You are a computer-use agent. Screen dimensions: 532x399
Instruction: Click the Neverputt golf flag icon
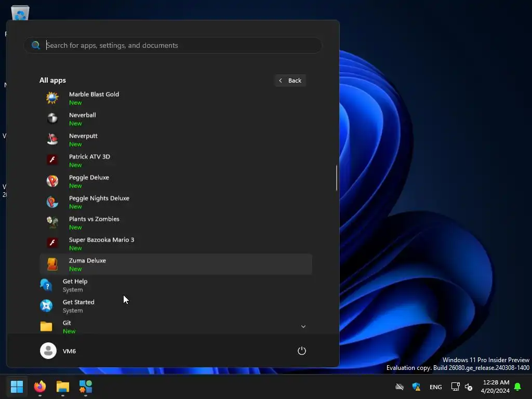(x=52, y=139)
